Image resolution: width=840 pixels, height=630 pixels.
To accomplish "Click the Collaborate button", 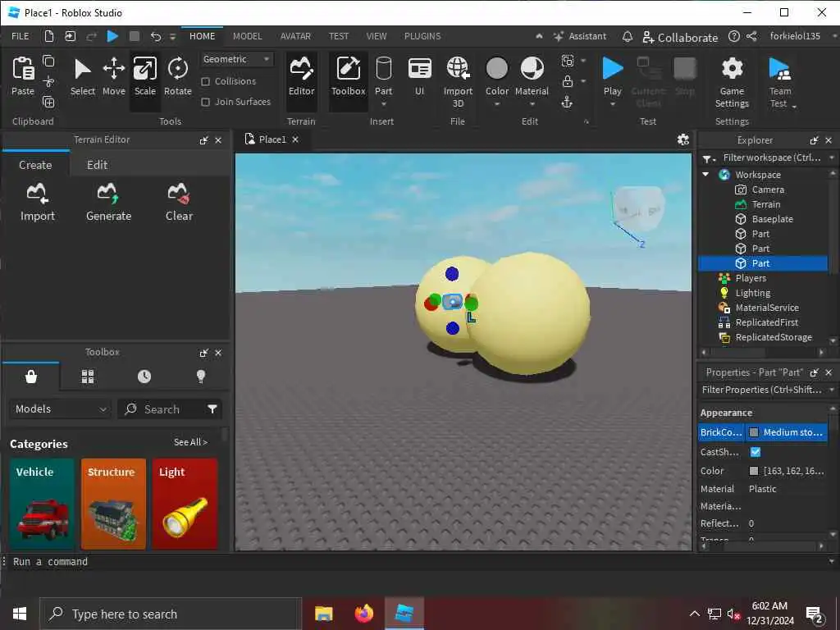I will pos(680,37).
